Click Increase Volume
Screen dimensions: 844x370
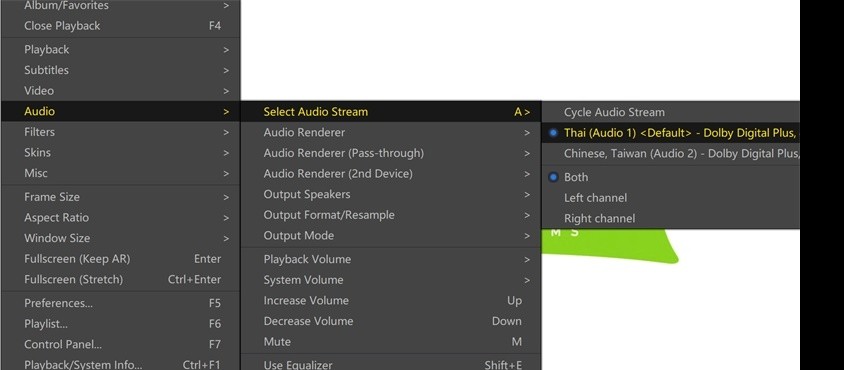(x=390, y=301)
